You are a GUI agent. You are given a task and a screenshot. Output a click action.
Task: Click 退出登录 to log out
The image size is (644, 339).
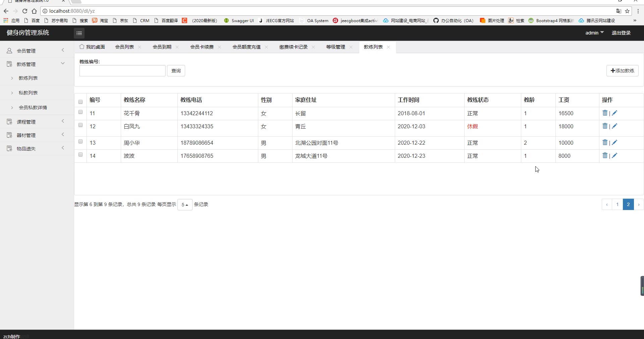click(621, 33)
